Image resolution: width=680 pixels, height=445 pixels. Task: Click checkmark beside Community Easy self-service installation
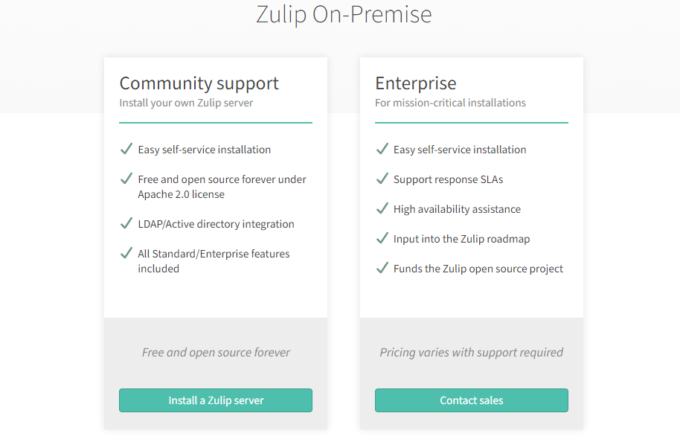point(126,149)
